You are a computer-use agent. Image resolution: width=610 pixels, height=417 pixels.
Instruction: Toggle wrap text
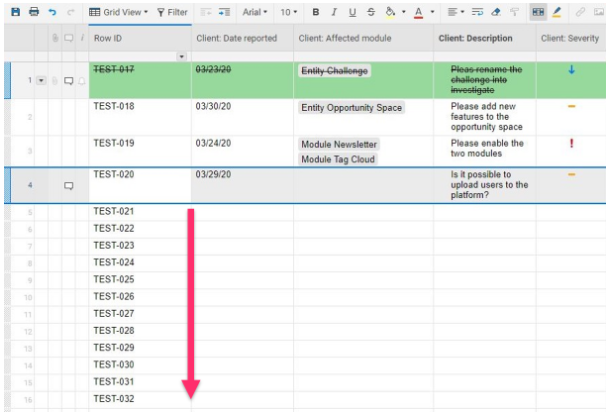tap(477, 12)
